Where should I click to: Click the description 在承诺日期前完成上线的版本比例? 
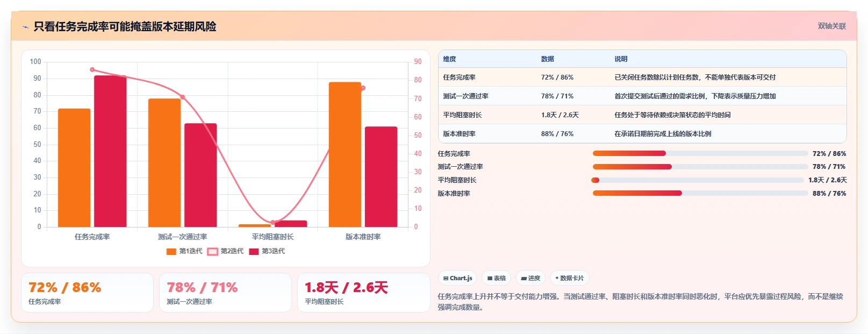(663, 134)
